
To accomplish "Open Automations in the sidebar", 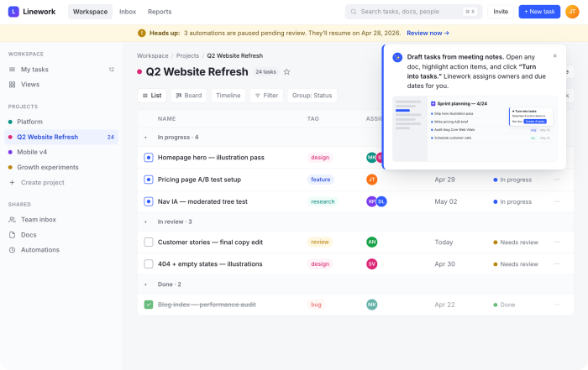I will click(x=39, y=249).
